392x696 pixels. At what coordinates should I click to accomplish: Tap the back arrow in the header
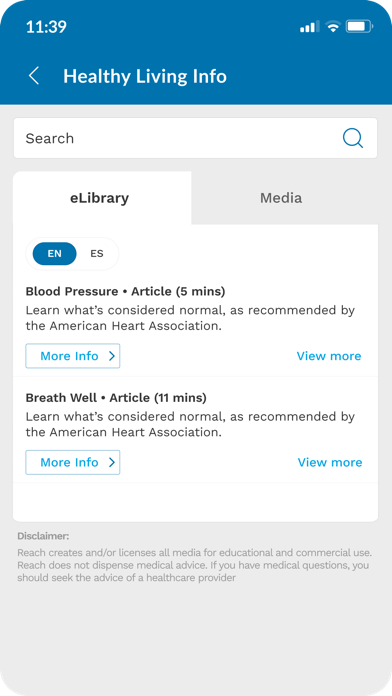[x=34, y=76]
